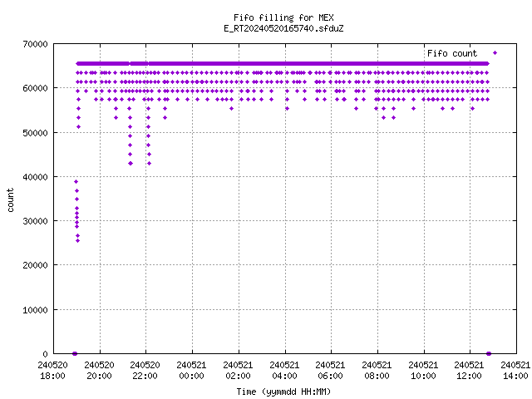
Task: Click the '240521 12:00' x-axis tick label
Action: (x=469, y=371)
